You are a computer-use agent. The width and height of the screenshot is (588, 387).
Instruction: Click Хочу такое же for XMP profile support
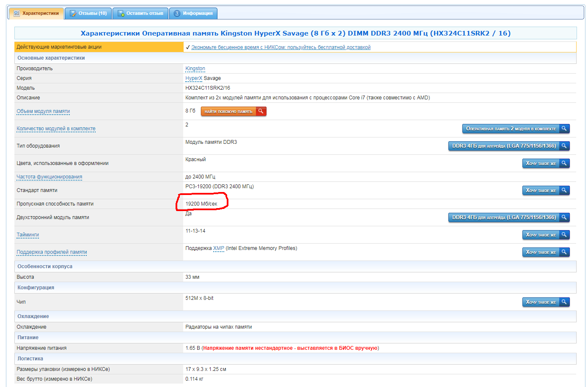546,252
